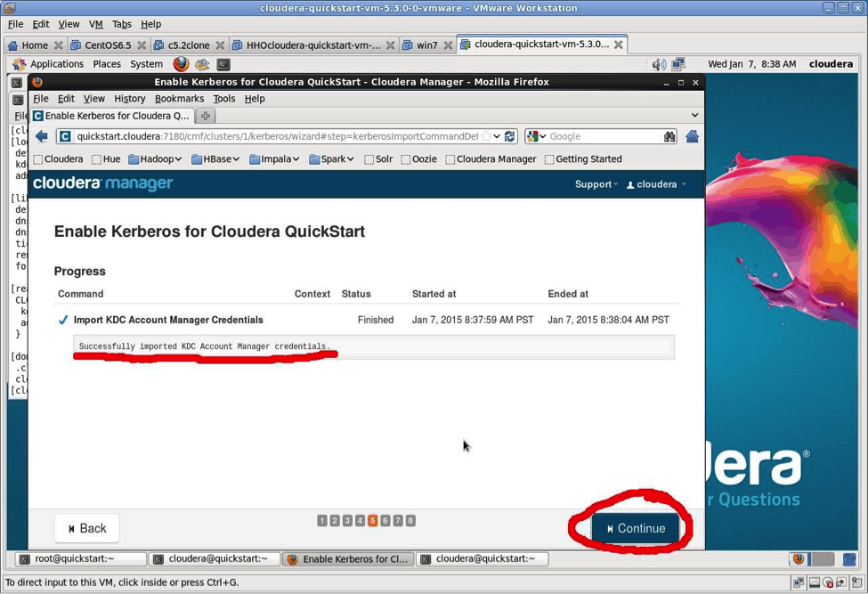
Task: Open the Bookmarks menu in Firefox
Action: point(179,99)
